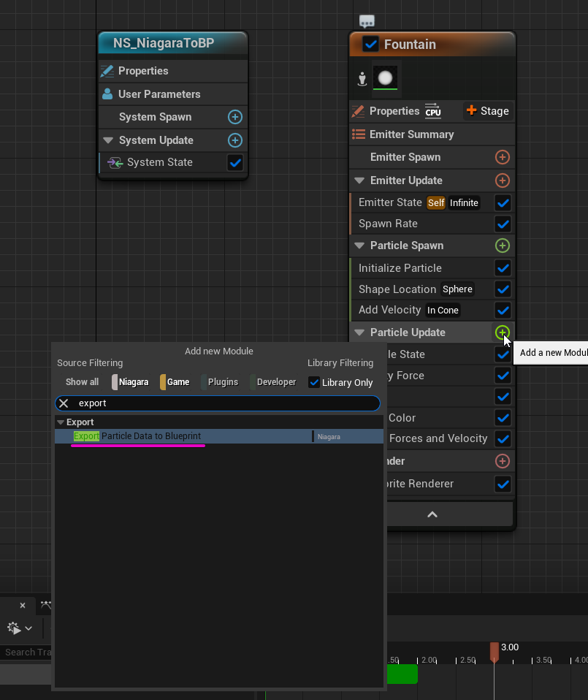Image resolution: width=588 pixels, height=700 pixels.
Task: Click the timeline playhead marker at 3.00
Action: point(495,652)
